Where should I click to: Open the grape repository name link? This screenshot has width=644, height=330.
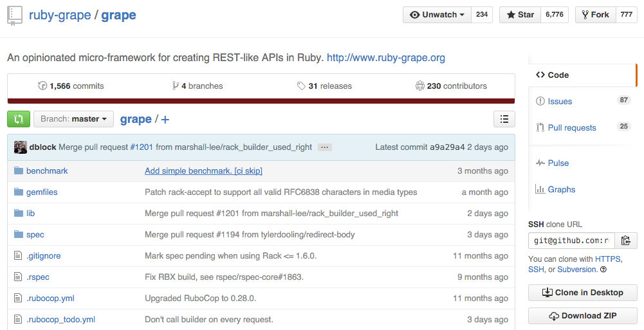click(118, 15)
